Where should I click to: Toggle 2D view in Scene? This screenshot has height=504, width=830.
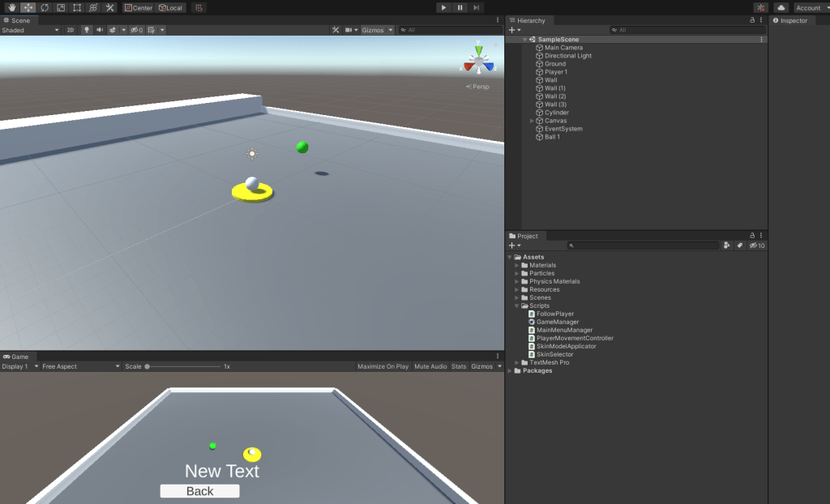[71, 30]
